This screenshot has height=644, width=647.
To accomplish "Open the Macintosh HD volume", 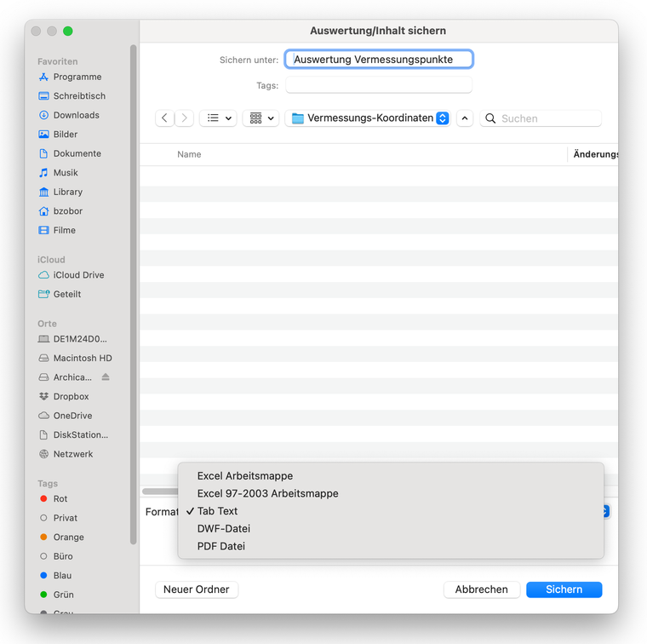I will pos(75,358).
